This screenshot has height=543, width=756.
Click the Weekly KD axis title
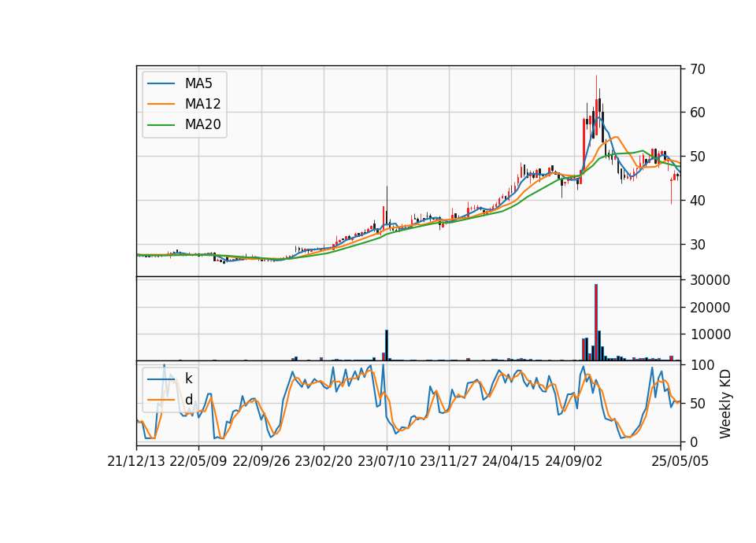pos(725,404)
